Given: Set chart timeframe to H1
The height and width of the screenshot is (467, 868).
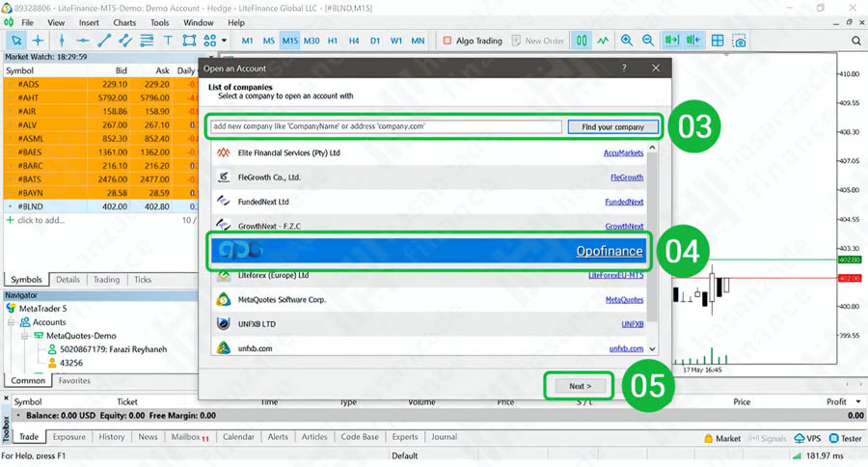Looking at the screenshot, I should [x=333, y=41].
